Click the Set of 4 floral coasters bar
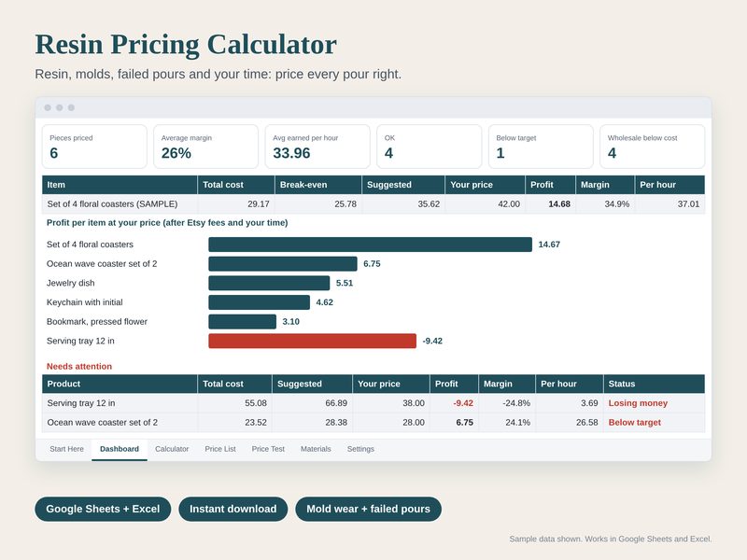 (370, 245)
